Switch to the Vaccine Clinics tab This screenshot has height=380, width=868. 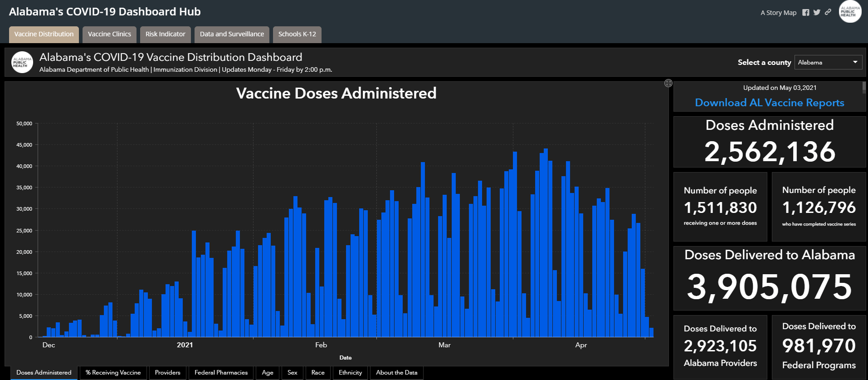[109, 35]
